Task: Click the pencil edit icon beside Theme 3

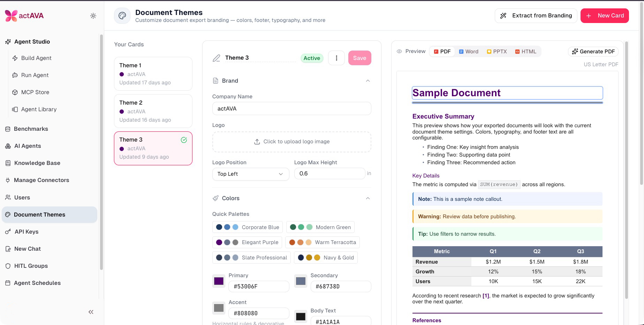Action: [x=217, y=58]
